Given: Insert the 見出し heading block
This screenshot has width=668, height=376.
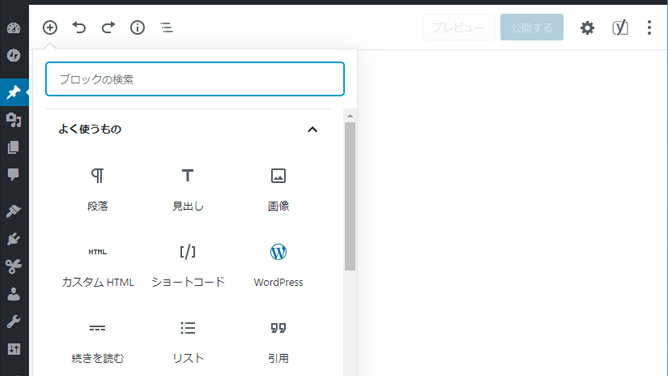Looking at the screenshot, I should (x=188, y=189).
